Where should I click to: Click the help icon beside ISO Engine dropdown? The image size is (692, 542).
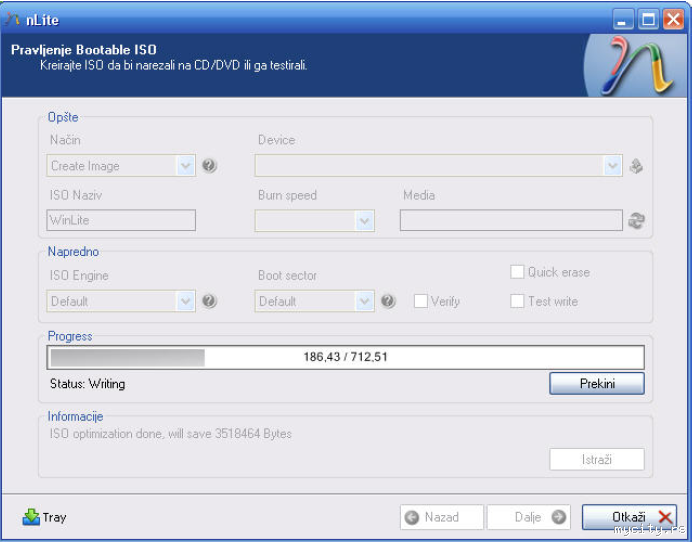[209, 301]
